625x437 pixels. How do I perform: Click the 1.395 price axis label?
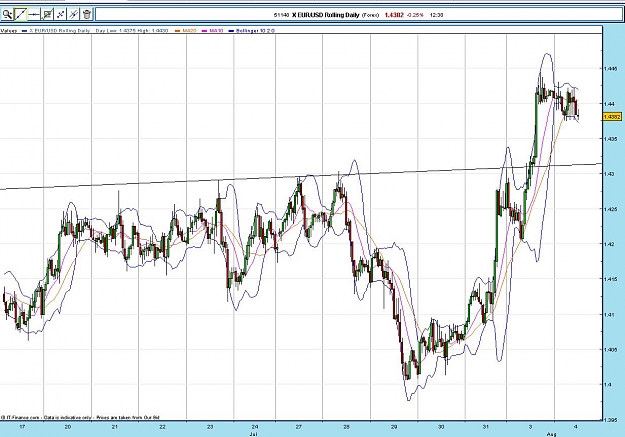[x=610, y=420]
